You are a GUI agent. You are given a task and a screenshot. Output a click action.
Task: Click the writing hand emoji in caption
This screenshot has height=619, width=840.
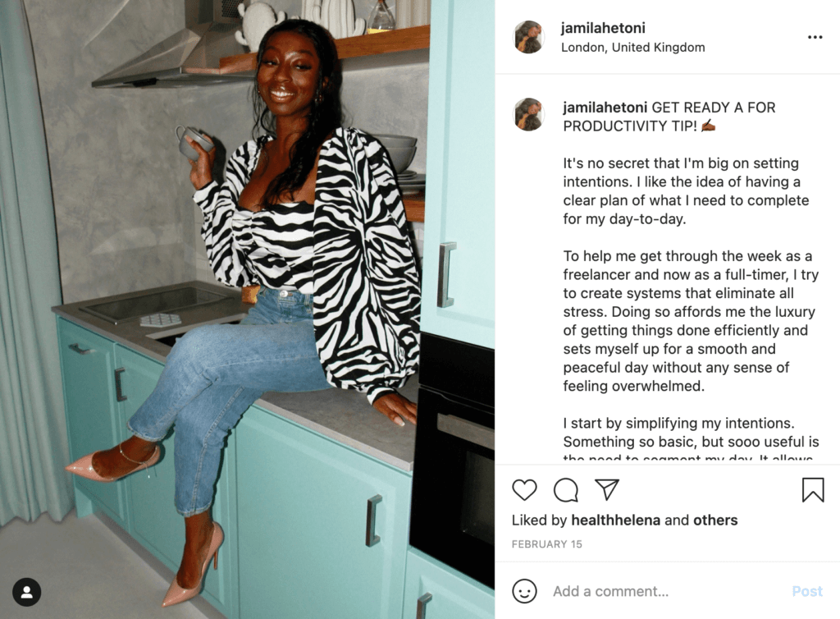(708, 126)
